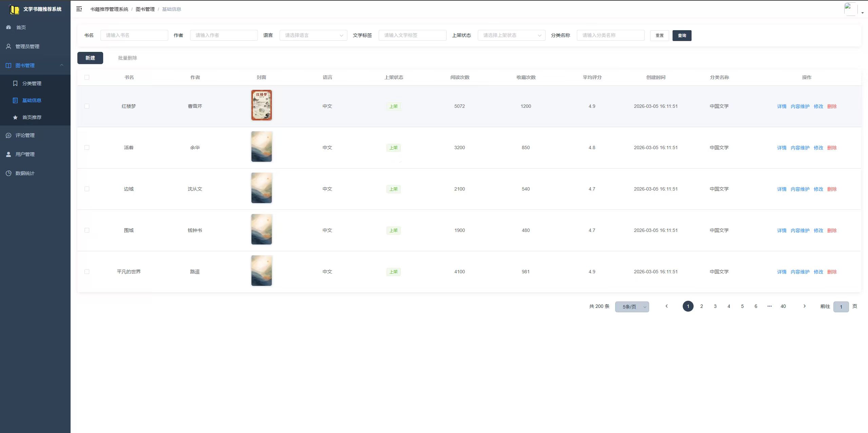The height and width of the screenshot is (433, 868).
Task: Click the 重置 button
Action: pyautogui.click(x=660, y=36)
